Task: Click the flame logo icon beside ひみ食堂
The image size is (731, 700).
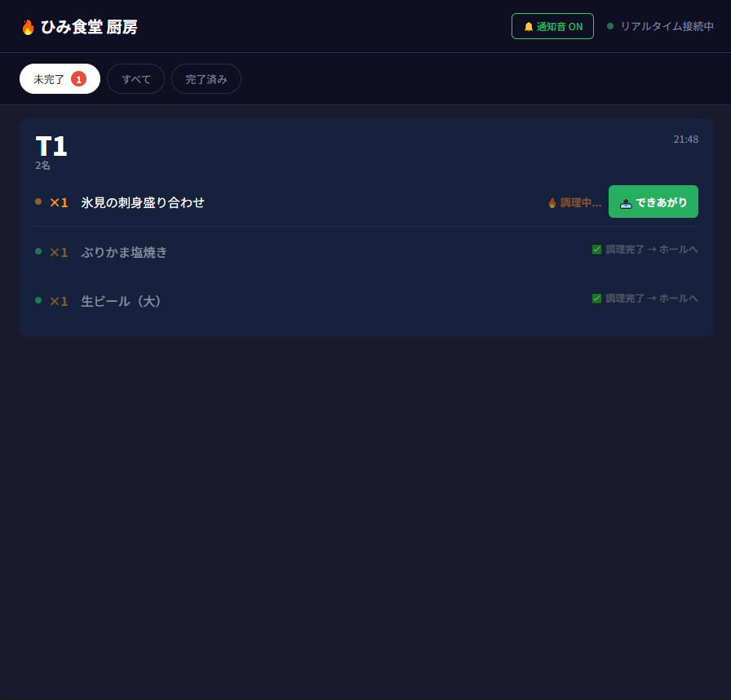Action: tap(28, 27)
